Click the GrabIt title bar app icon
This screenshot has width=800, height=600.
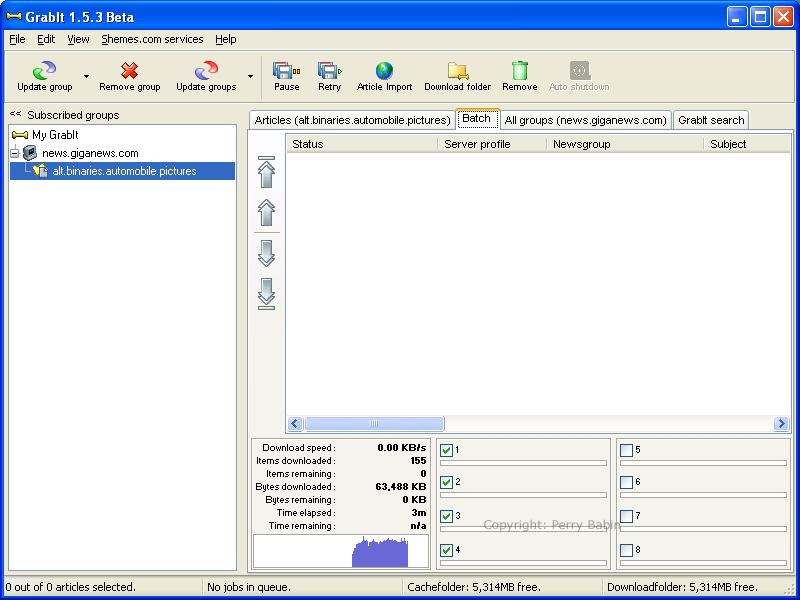(14, 17)
